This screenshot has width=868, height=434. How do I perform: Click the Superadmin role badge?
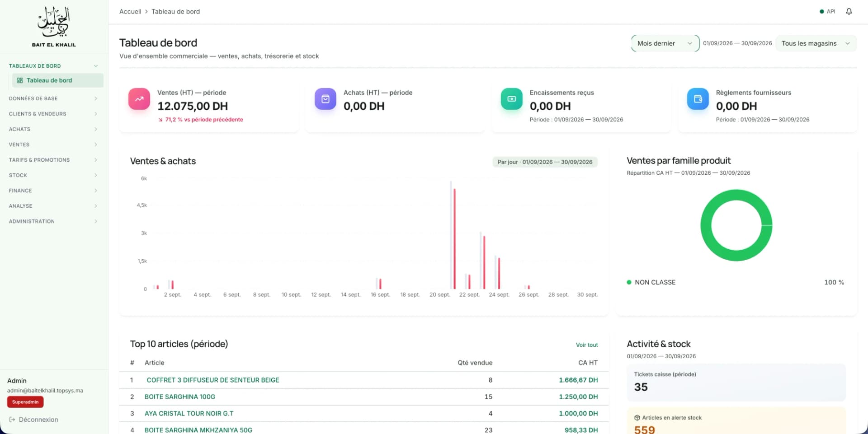[x=25, y=402]
